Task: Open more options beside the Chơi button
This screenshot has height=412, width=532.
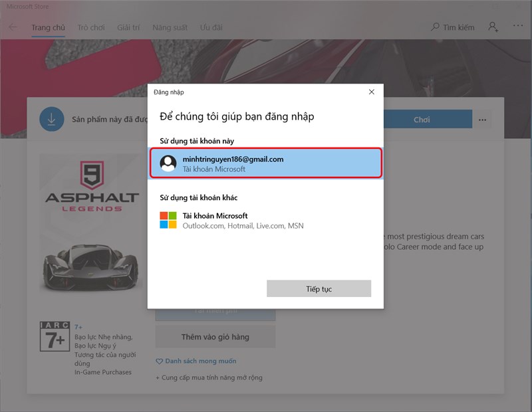Action: pos(483,120)
